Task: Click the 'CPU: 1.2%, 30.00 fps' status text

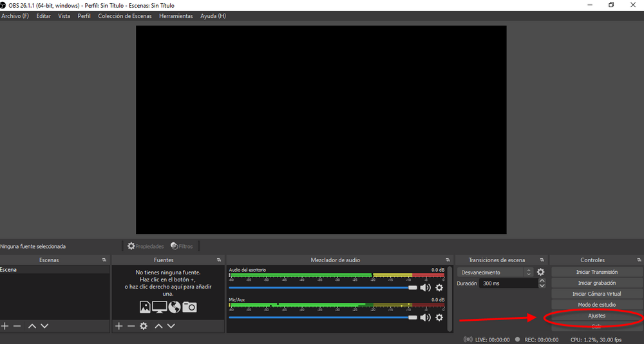Action: tap(596, 340)
